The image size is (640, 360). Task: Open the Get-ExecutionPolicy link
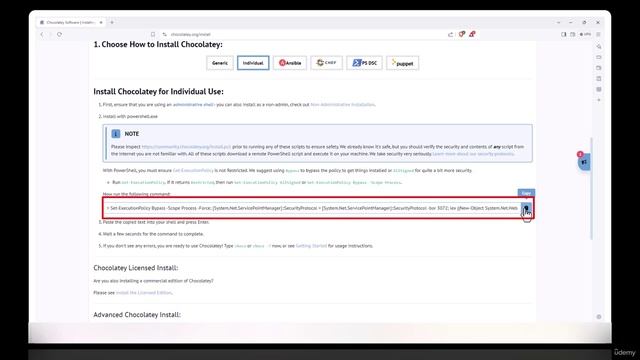pyautogui.click(x=193, y=170)
